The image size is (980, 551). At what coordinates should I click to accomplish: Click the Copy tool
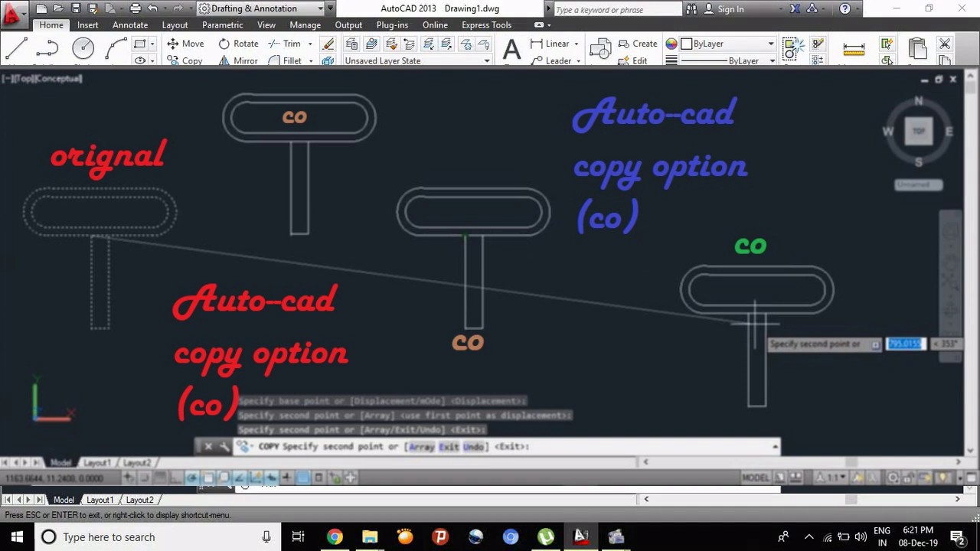pos(185,60)
